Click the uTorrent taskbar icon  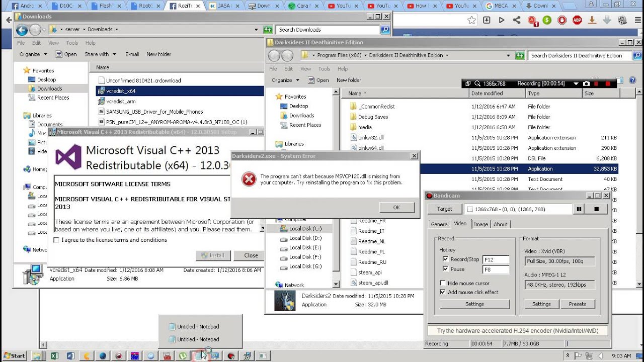click(183, 355)
